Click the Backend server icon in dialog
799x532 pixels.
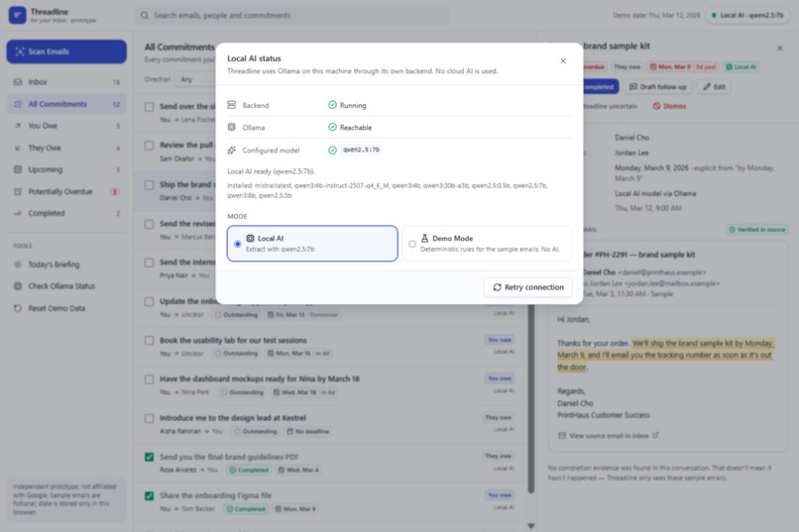[231, 105]
